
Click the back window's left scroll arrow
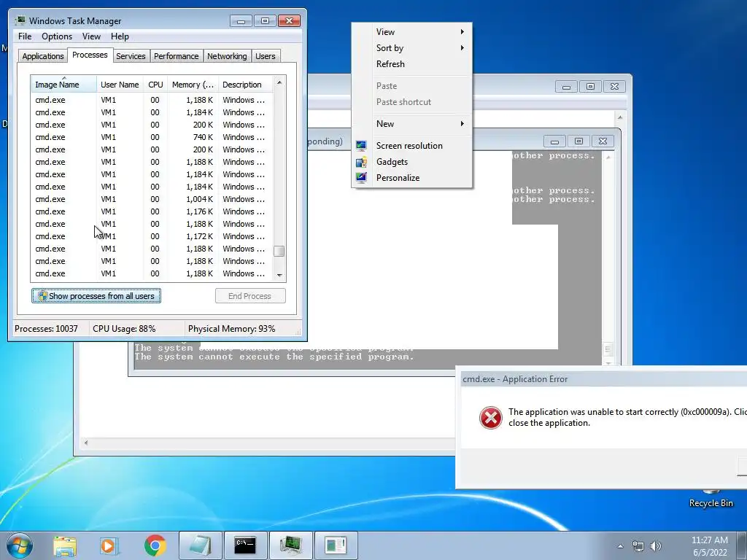pyautogui.click(x=86, y=443)
